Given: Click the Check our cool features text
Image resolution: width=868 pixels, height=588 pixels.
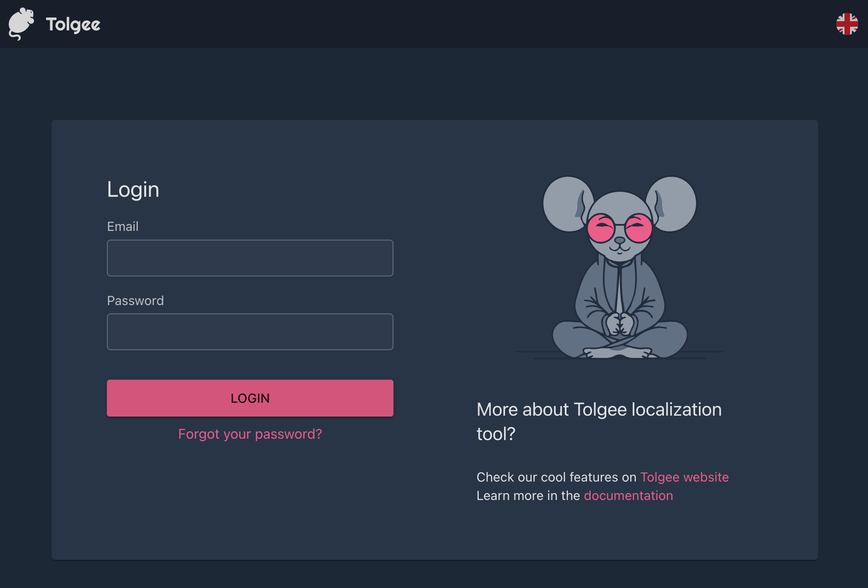Looking at the screenshot, I should point(557,477).
